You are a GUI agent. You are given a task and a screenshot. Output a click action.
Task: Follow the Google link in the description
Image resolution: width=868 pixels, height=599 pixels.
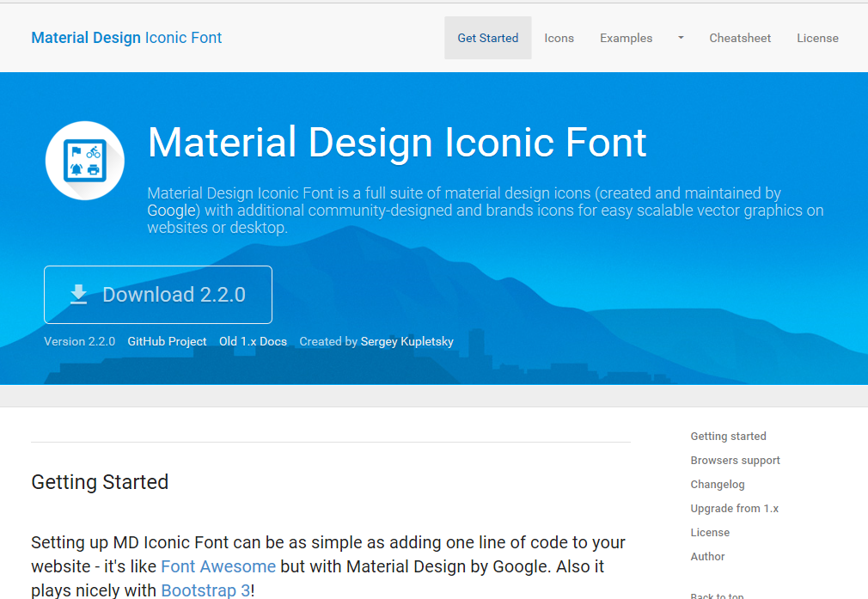172,211
